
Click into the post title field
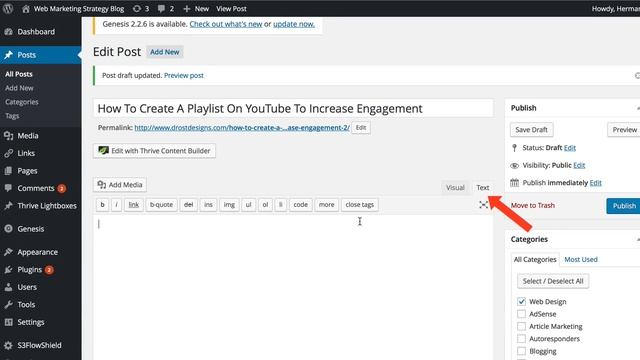coord(293,109)
